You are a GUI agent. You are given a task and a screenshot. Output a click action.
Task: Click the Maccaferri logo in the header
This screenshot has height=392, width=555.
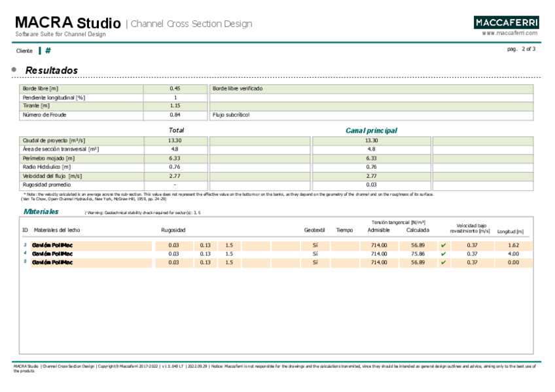[x=506, y=22]
